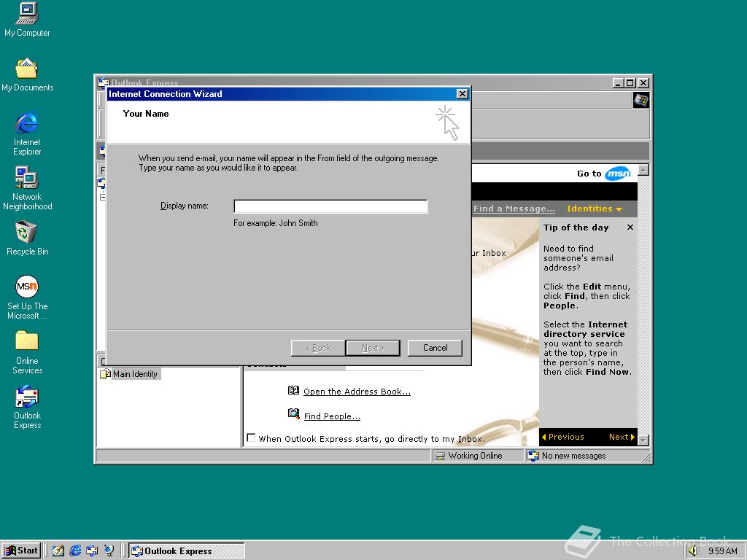Click View Channels quick launch icon
Viewport: 747px width, 560px height.
pos(109,551)
